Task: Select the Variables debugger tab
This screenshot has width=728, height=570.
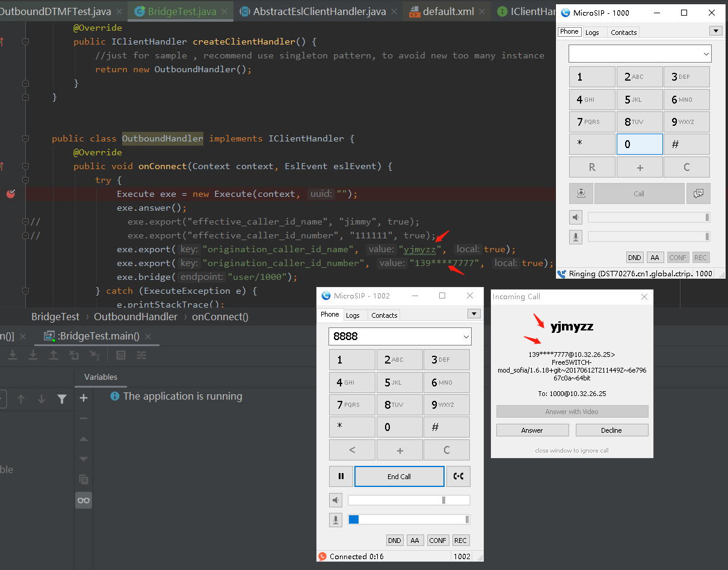Action: [100, 377]
